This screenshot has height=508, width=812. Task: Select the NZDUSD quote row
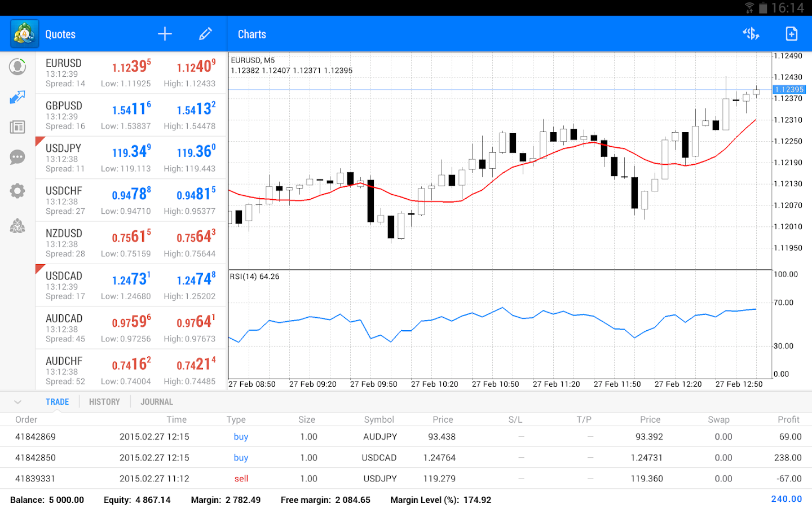(131, 243)
